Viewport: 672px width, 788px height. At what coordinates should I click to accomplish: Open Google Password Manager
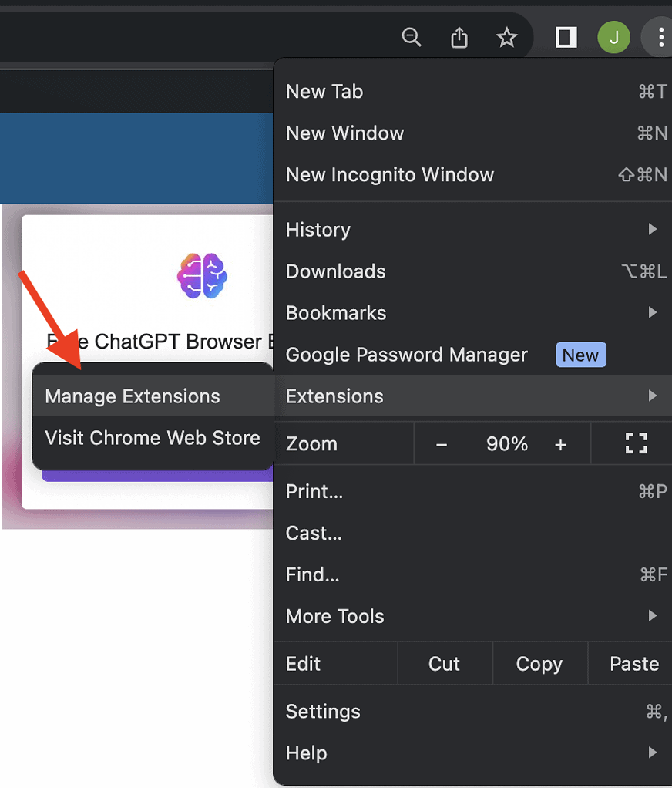point(407,355)
